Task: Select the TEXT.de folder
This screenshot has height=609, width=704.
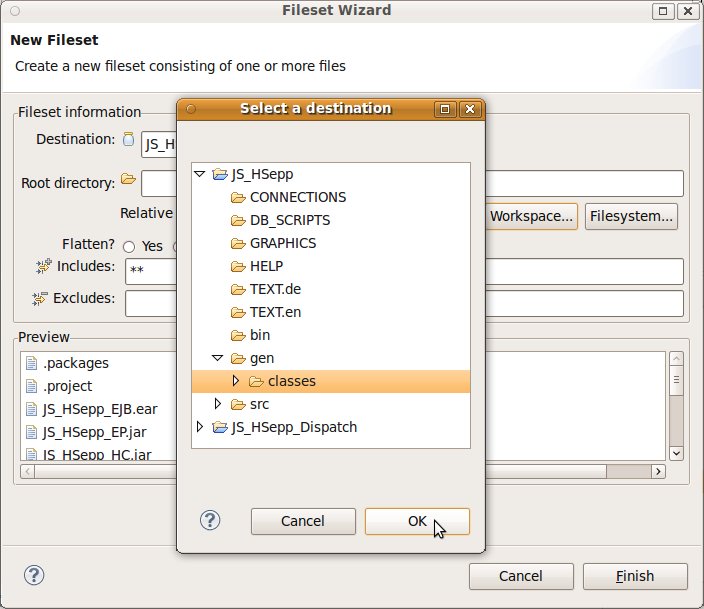Action: pos(275,289)
